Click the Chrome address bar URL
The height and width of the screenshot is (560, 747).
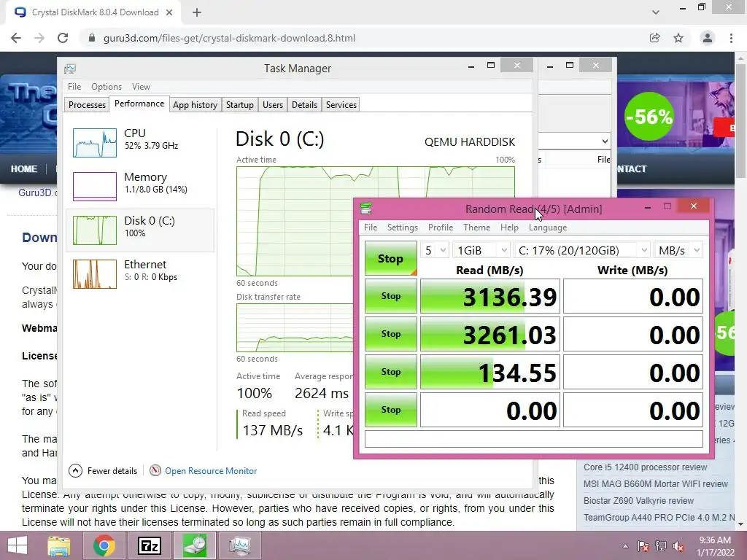tap(229, 38)
